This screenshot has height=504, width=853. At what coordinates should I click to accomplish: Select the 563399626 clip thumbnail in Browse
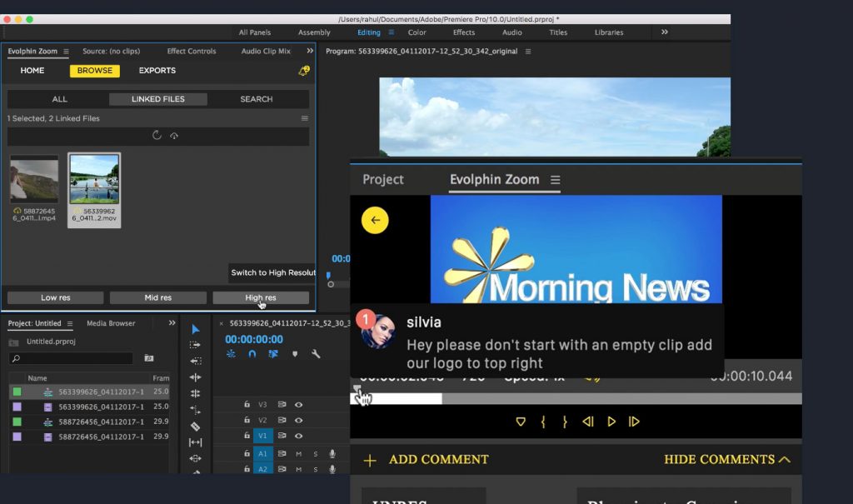94,178
